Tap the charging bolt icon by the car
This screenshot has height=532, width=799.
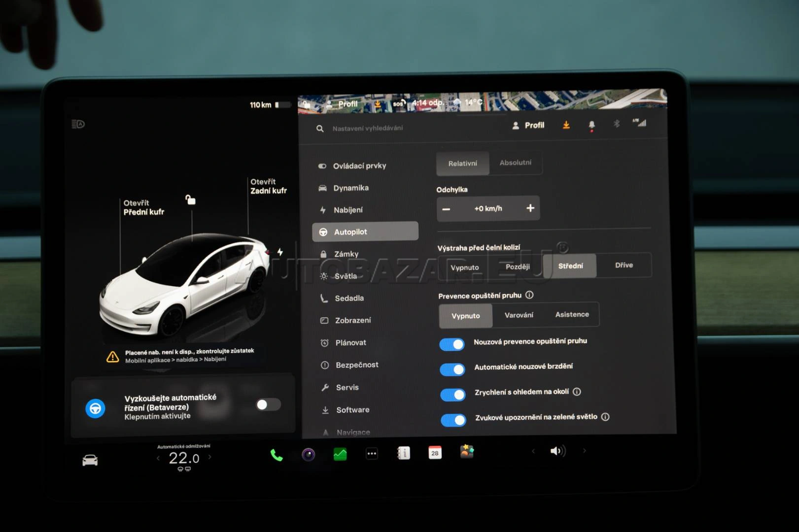click(280, 252)
